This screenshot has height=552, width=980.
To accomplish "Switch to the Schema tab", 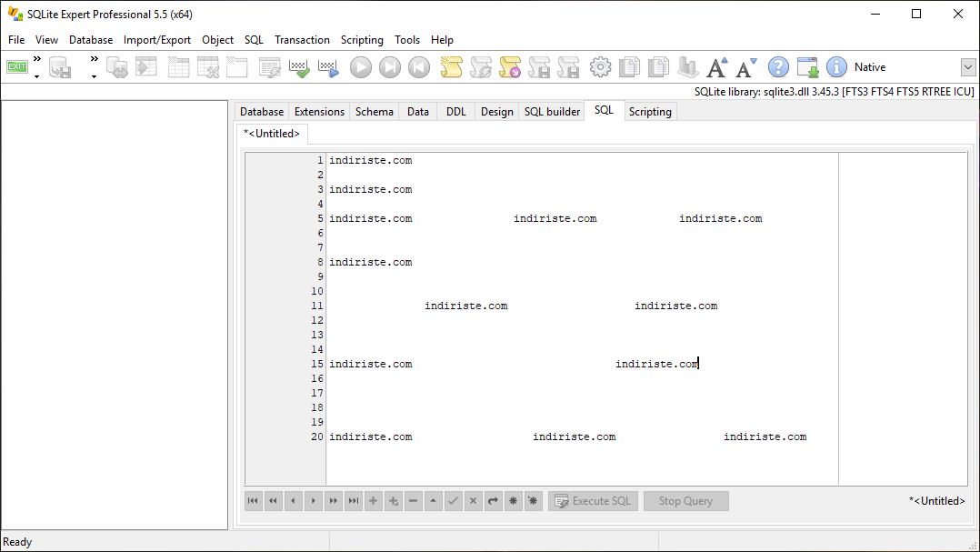I will click(x=375, y=111).
